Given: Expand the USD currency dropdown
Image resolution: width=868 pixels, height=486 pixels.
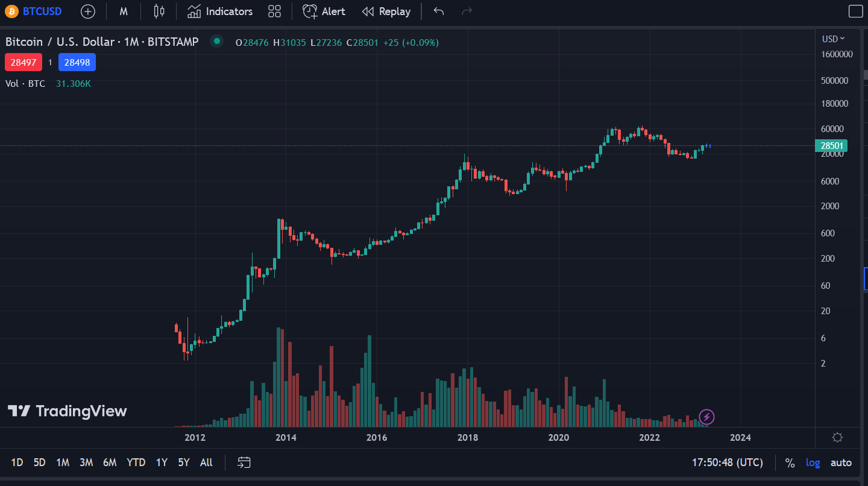Looking at the screenshot, I should pyautogui.click(x=833, y=39).
